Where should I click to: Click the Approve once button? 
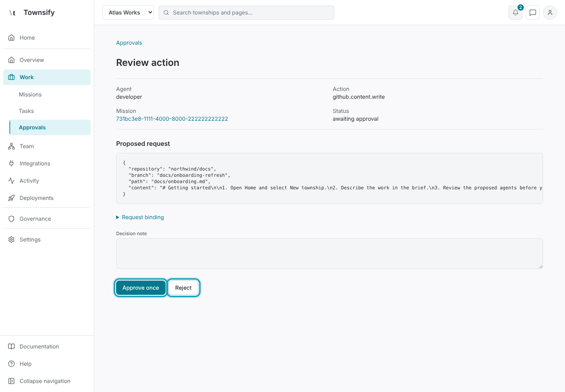point(141,288)
